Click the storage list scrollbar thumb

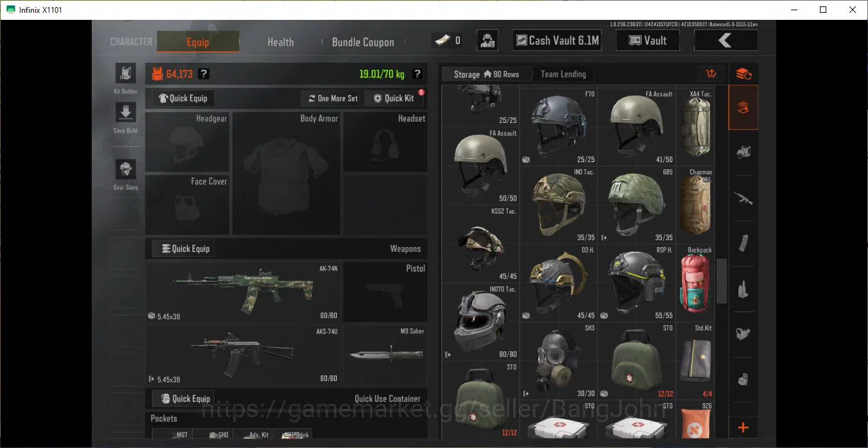722,281
